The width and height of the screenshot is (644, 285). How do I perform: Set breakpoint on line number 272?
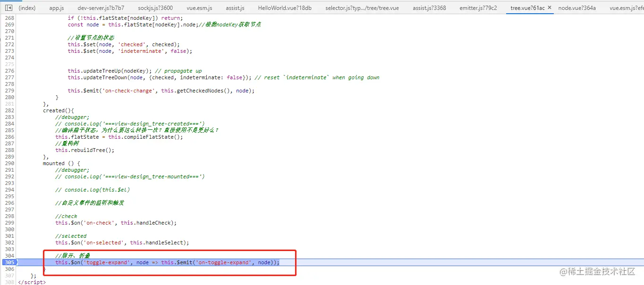point(9,44)
